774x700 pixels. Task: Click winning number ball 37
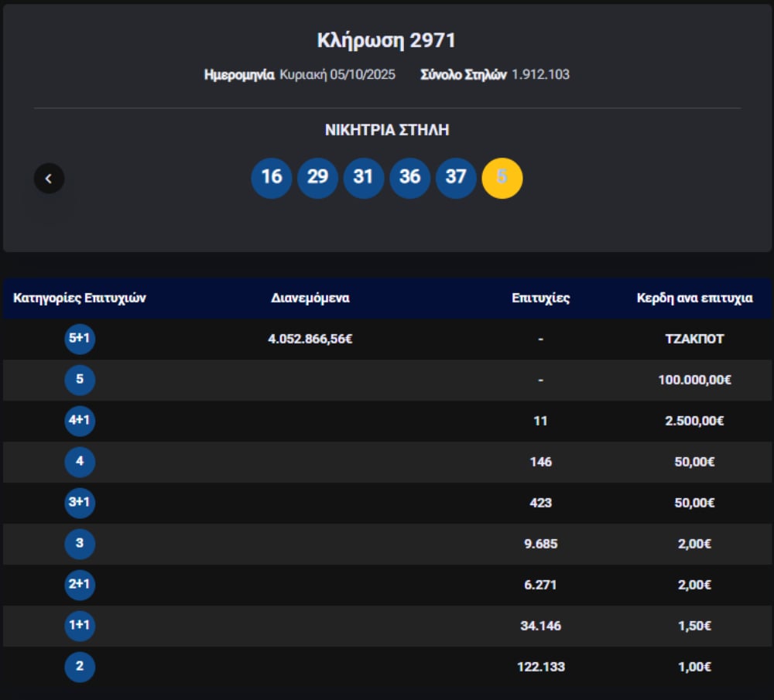[456, 178]
